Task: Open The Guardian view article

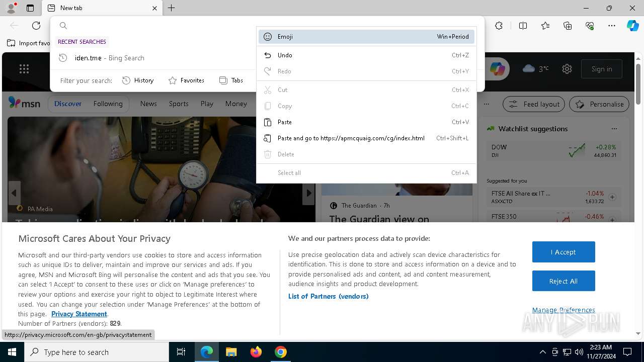Action: pyautogui.click(x=379, y=219)
